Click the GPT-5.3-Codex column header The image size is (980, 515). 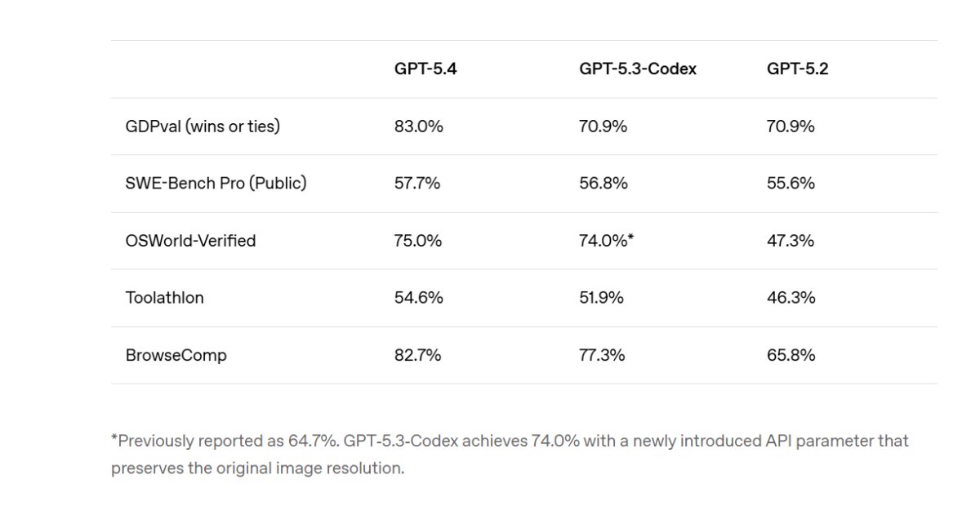[638, 69]
